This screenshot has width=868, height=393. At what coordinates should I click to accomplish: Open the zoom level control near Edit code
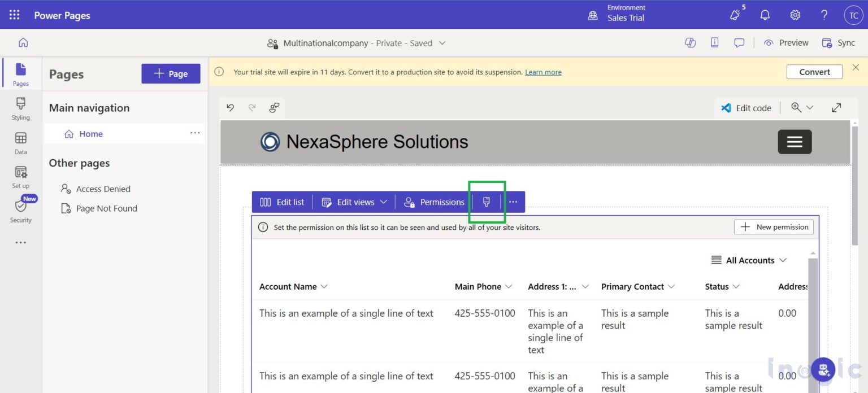(802, 107)
